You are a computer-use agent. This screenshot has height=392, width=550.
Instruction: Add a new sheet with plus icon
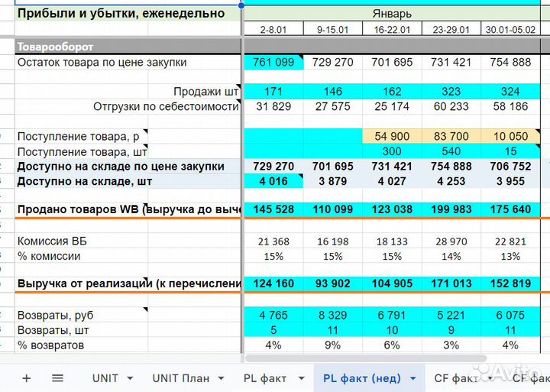click(x=26, y=378)
